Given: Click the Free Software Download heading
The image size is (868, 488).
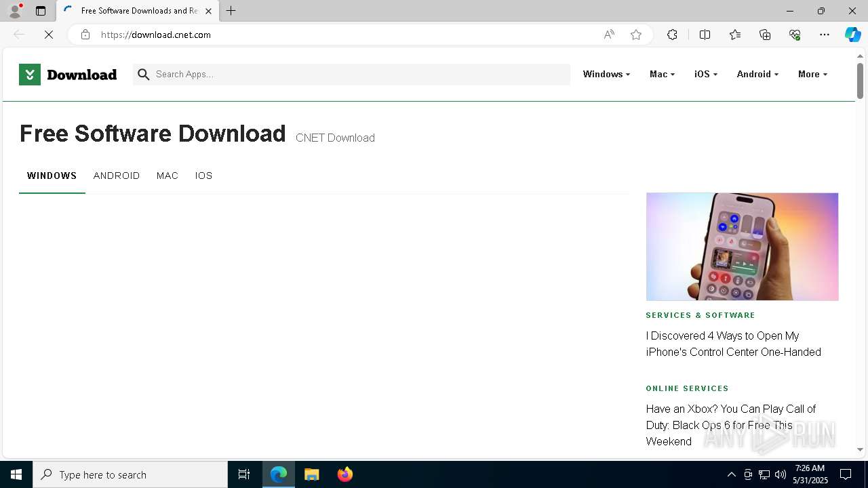Looking at the screenshot, I should (153, 134).
